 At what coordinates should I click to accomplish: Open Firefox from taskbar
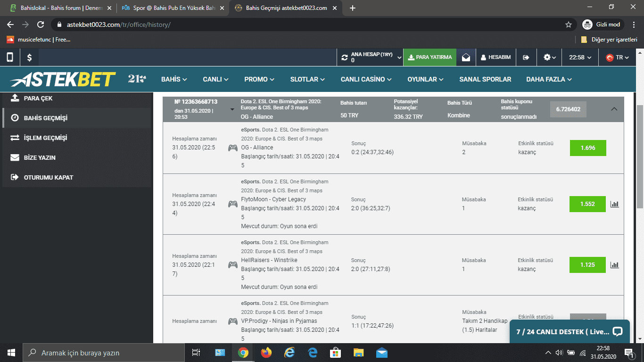pyautogui.click(x=266, y=353)
